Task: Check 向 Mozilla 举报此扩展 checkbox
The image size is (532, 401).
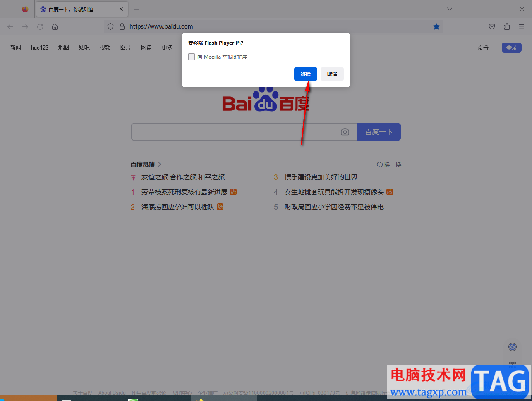Action: coord(192,57)
